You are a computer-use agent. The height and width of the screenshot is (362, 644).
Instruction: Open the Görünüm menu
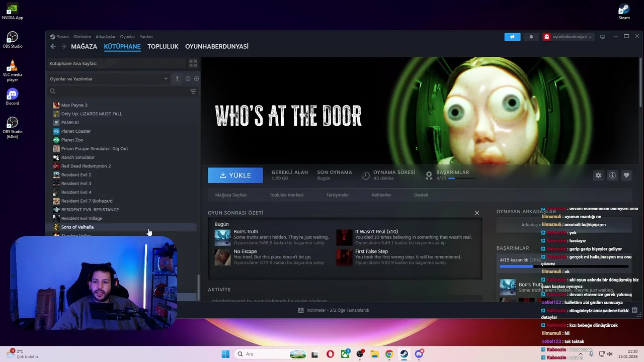click(x=82, y=37)
